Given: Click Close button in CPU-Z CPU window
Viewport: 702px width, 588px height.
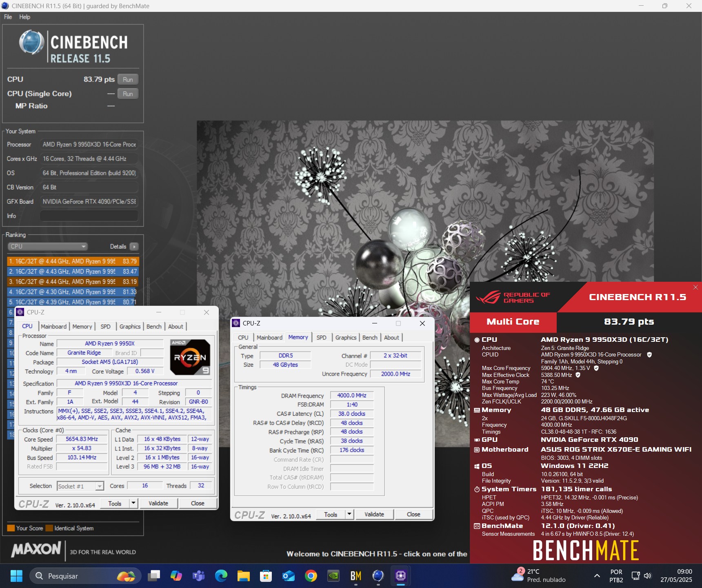Looking at the screenshot, I should tap(198, 503).
